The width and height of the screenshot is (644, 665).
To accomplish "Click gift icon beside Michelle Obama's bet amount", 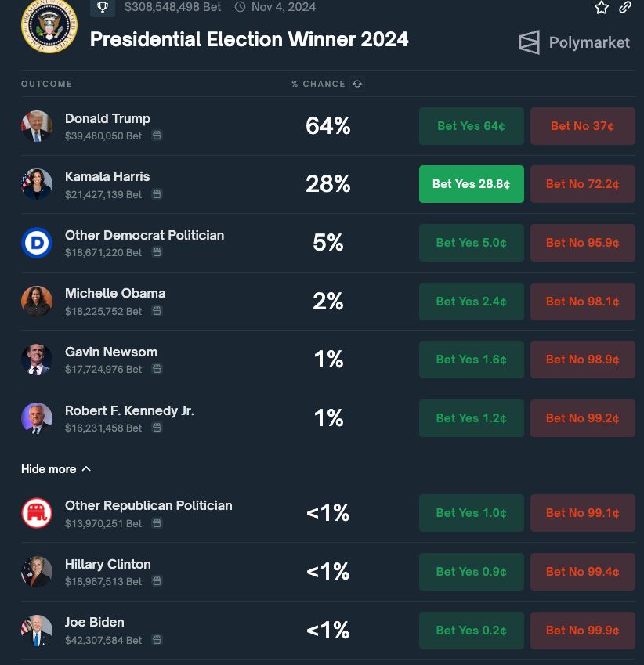I will tap(157, 311).
